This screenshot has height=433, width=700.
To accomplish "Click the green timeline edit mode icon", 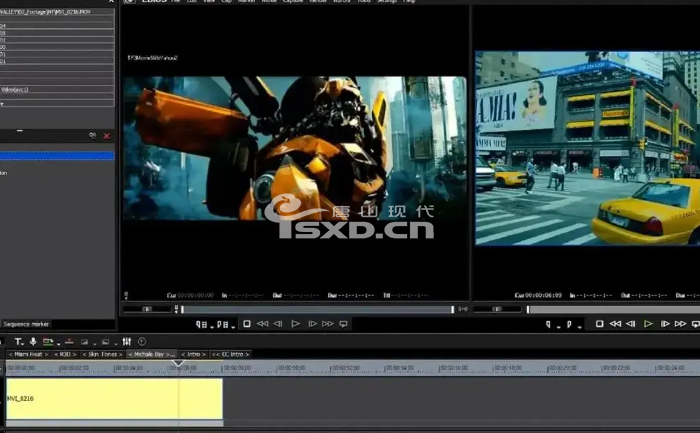I will [47, 341].
